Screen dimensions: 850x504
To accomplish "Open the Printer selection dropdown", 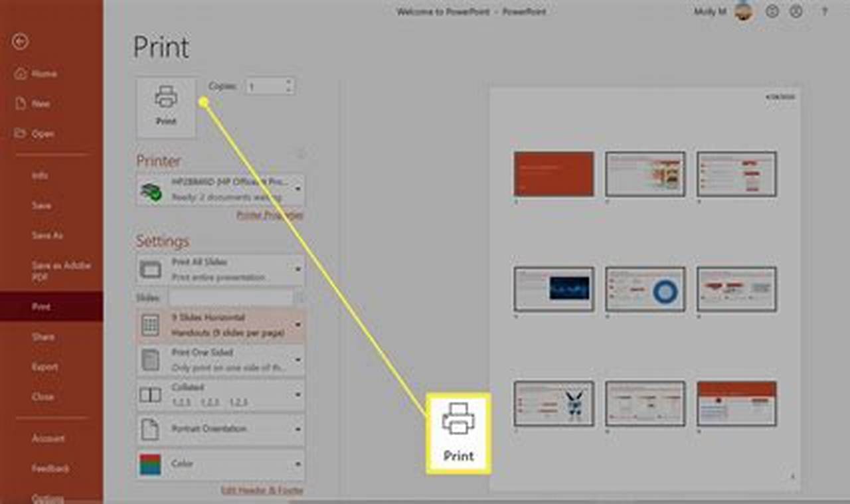I will coord(298,189).
